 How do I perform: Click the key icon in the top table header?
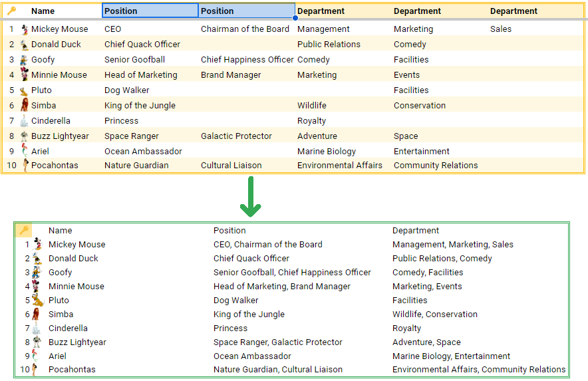click(11, 11)
